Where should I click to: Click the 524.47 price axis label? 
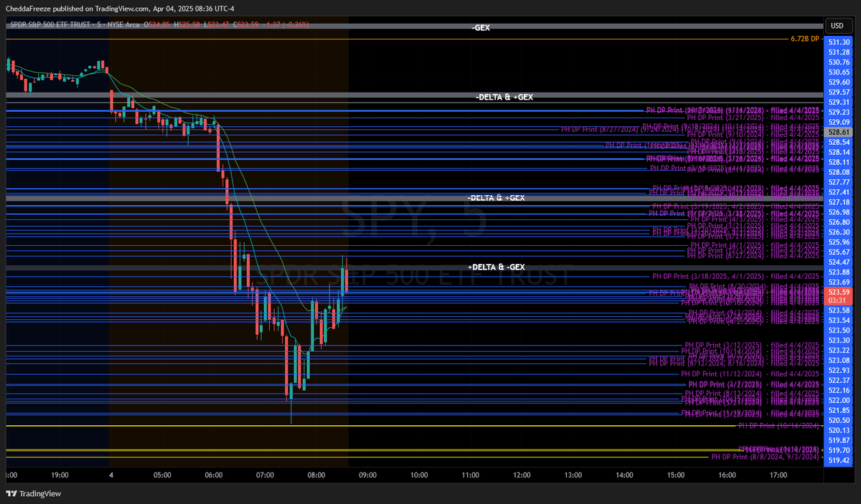point(839,262)
